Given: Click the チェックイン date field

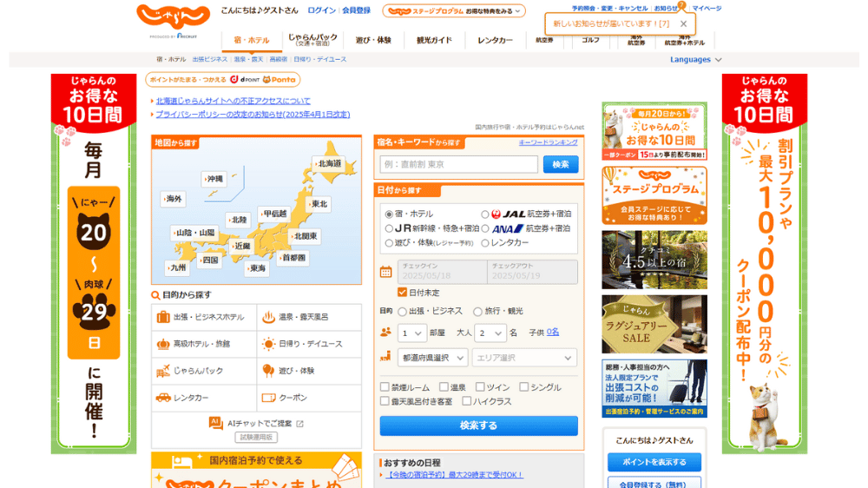Looking at the screenshot, I should coord(441,272).
